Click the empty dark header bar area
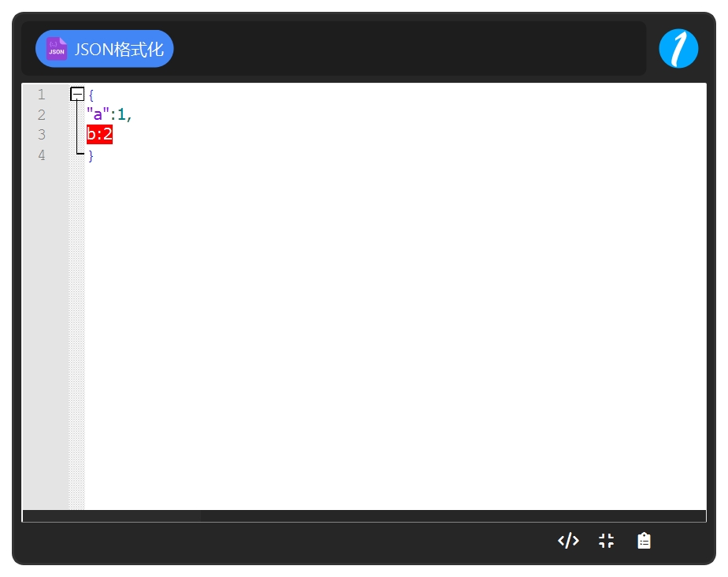728x577 pixels. 409,48
